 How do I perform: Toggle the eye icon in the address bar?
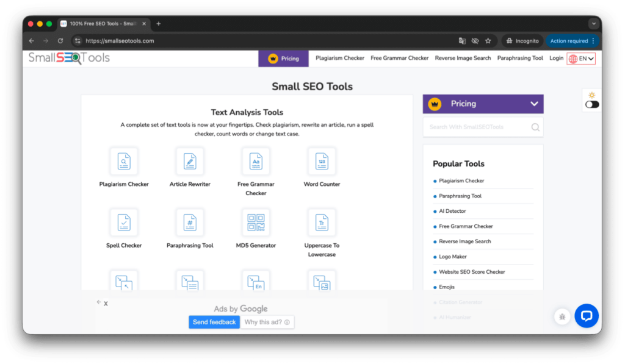[x=475, y=40]
